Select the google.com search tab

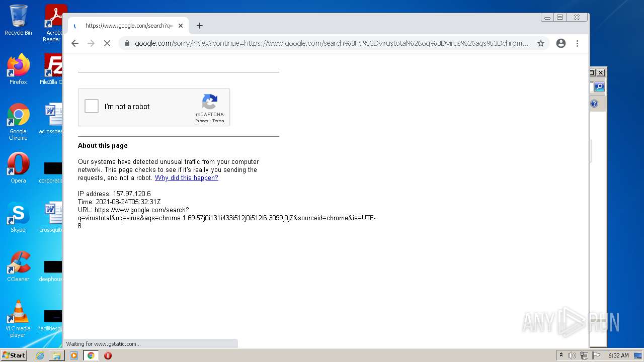[x=128, y=26]
